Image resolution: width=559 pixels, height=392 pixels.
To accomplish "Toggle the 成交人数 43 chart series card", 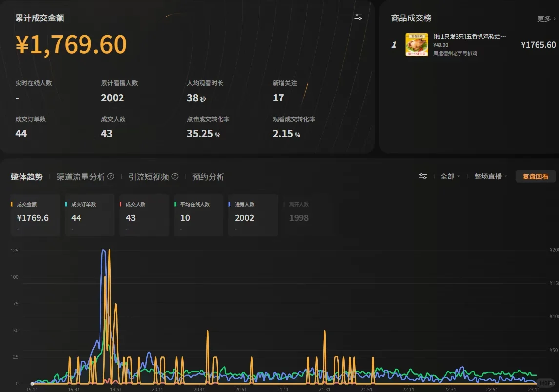I will point(144,215).
